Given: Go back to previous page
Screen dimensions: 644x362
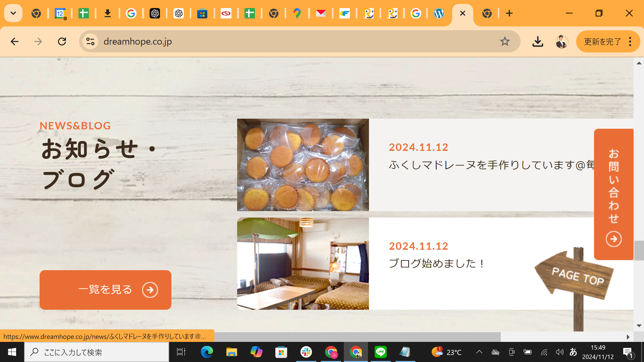Looking at the screenshot, I should (x=14, y=42).
